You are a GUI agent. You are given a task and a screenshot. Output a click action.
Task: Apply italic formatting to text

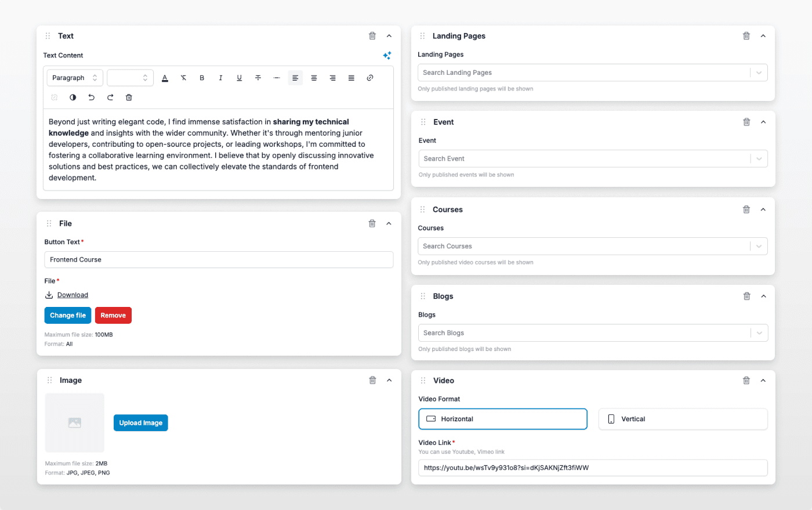pyautogui.click(x=220, y=78)
